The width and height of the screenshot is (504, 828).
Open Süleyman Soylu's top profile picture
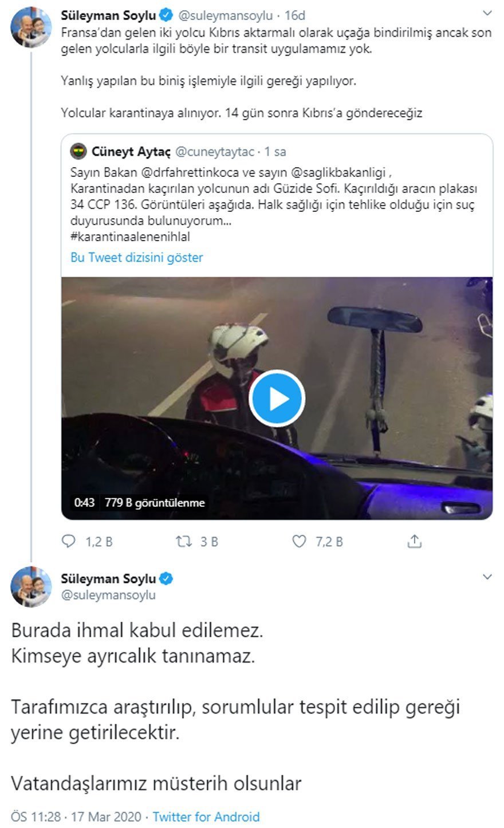coord(31,26)
